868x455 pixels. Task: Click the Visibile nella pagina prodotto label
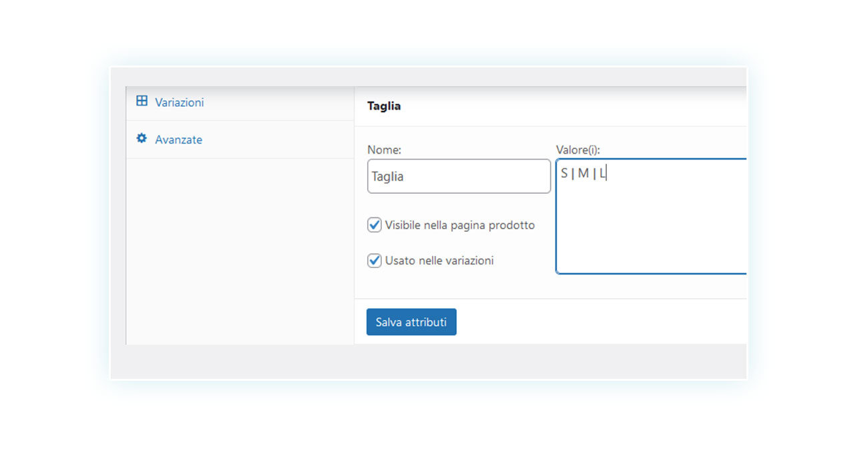coord(460,226)
